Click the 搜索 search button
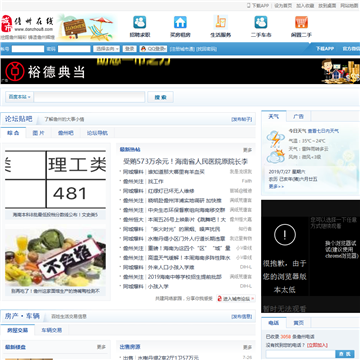This screenshot has width=360, height=360. pyautogui.click(x=160, y=97)
